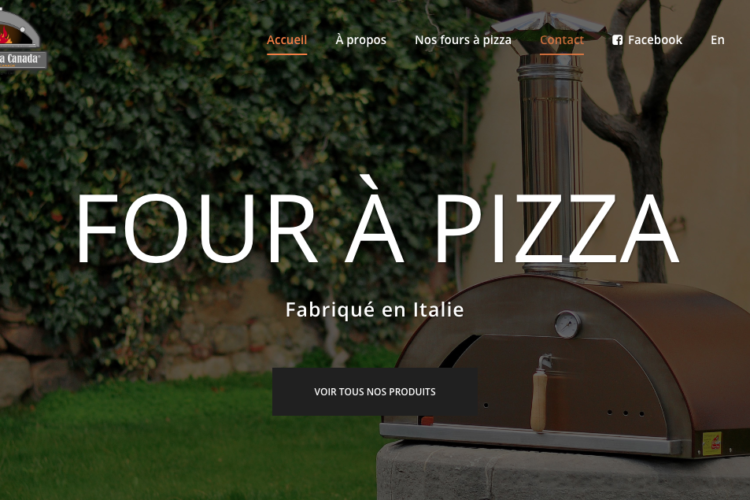Click the round thermometer gauge on oven

point(568,324)
